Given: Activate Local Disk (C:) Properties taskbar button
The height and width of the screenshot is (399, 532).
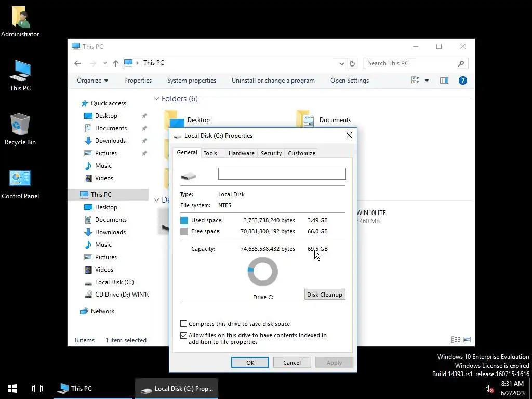Looking at the screenshot, I should tap(177, 389).
